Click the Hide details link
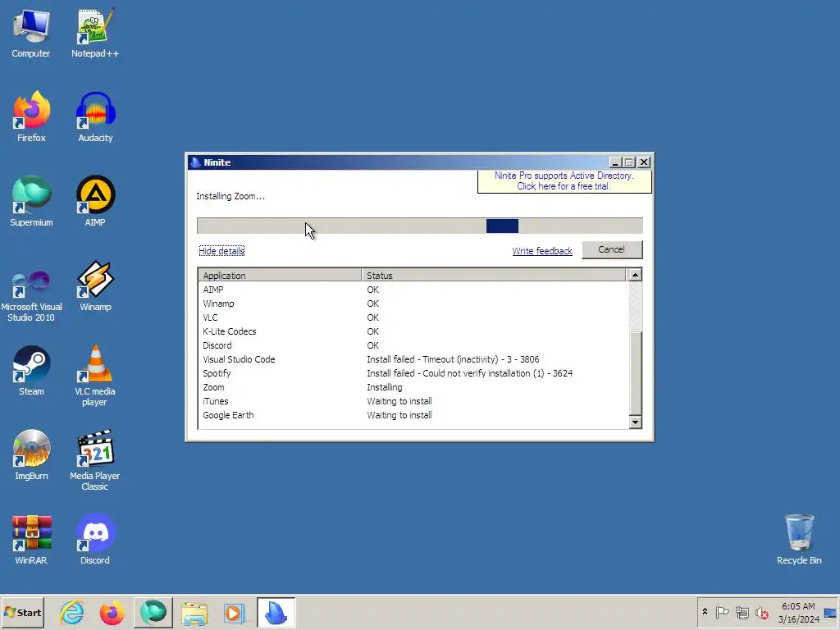 [221, 251]
